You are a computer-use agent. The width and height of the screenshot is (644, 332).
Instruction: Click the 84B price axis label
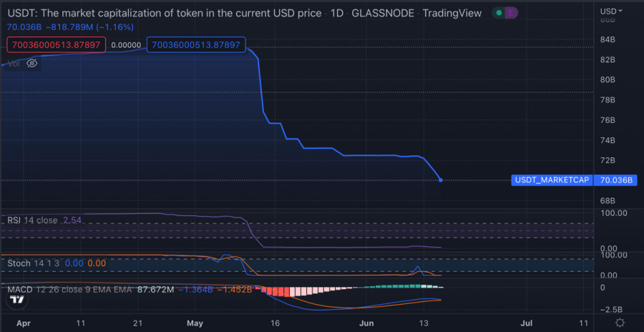tap(607, 39)
